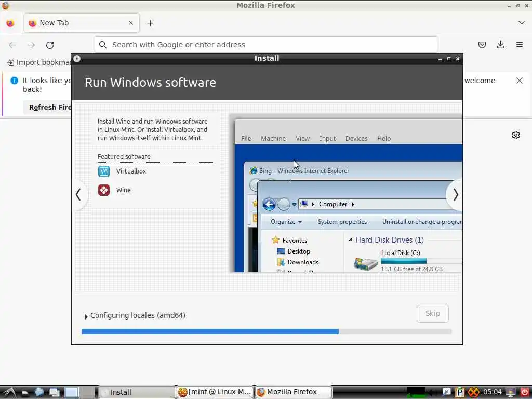Expand the Configuring locales details triangle
Image resolution: width=532 pixels, height=399 pixels.
[86, 316]
